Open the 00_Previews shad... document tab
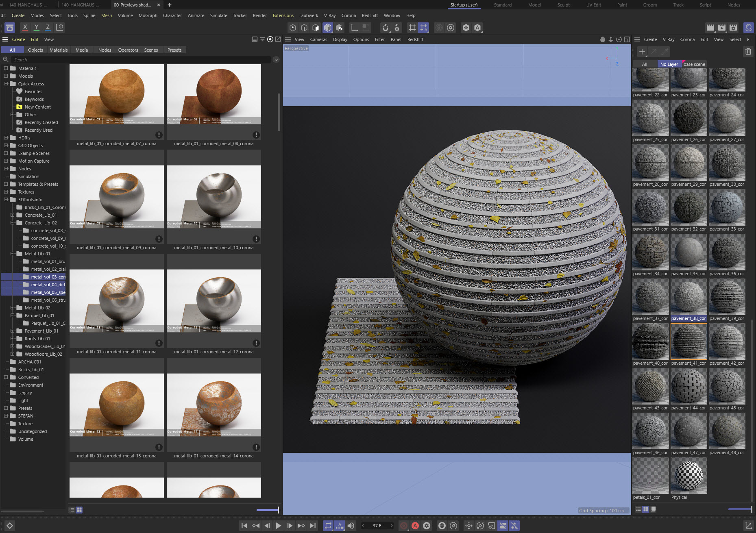The image size is (756, 533). (x=133, y=5)
